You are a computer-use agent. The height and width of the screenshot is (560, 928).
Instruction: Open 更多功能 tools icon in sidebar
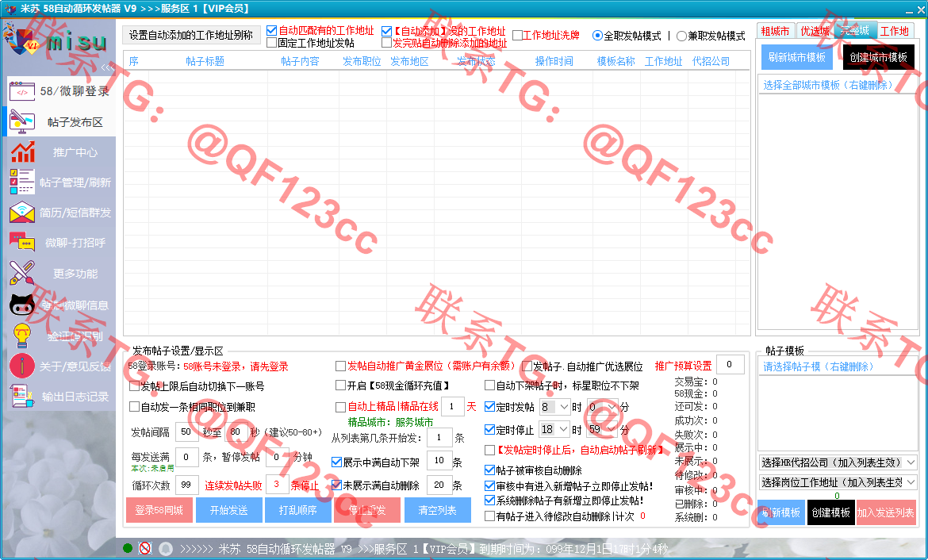[22, 274]
